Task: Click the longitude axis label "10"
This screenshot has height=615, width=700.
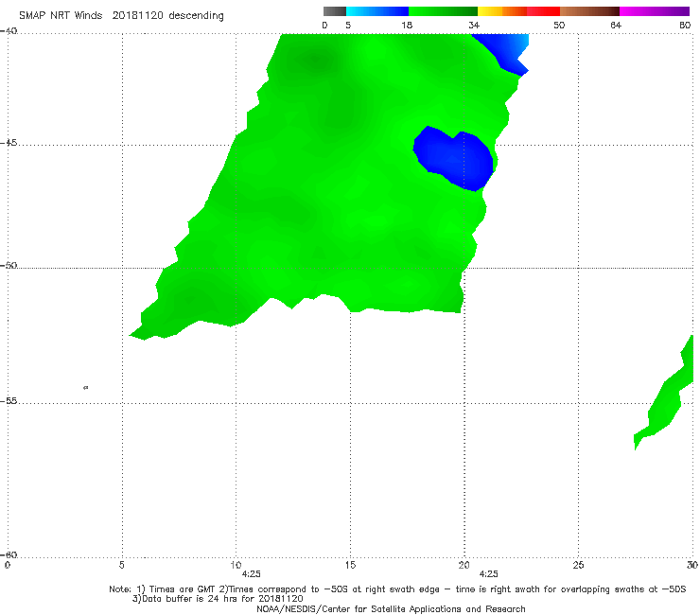Action: 236,566
